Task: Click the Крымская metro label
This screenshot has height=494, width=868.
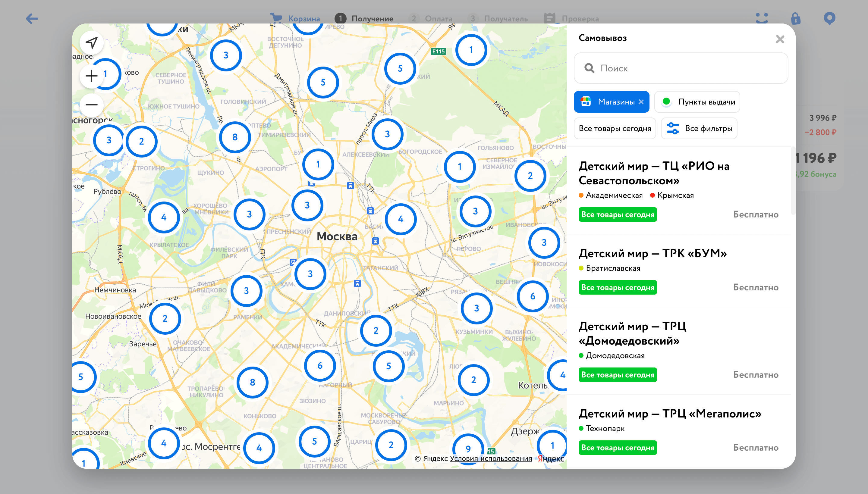Action: [x=675, y=195]
